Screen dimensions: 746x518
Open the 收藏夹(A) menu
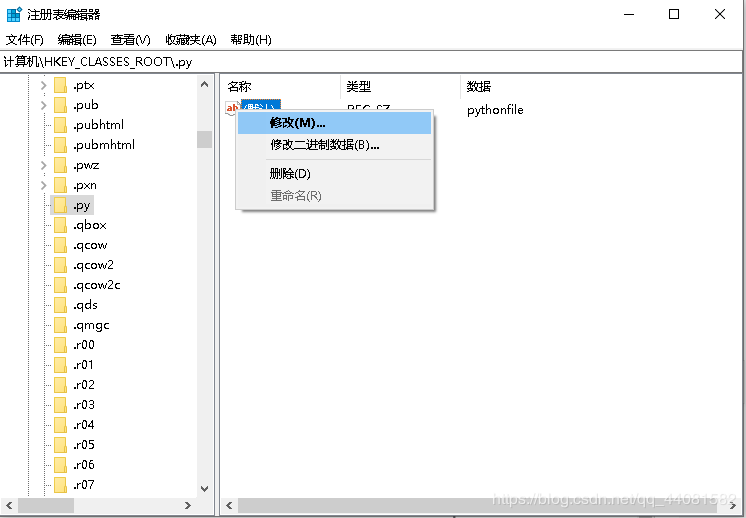click(x=191, y=39)
